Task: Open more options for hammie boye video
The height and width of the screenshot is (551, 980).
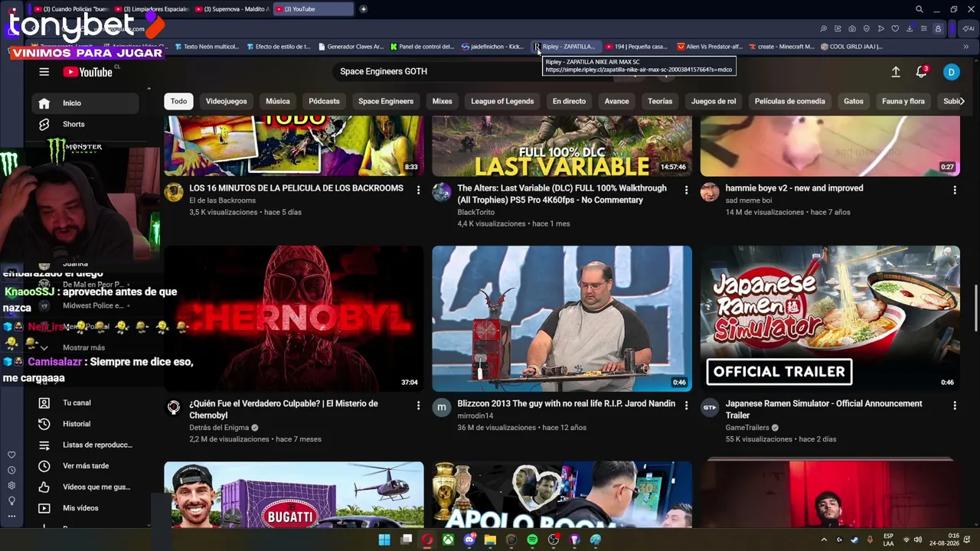Action: (954, 190)
